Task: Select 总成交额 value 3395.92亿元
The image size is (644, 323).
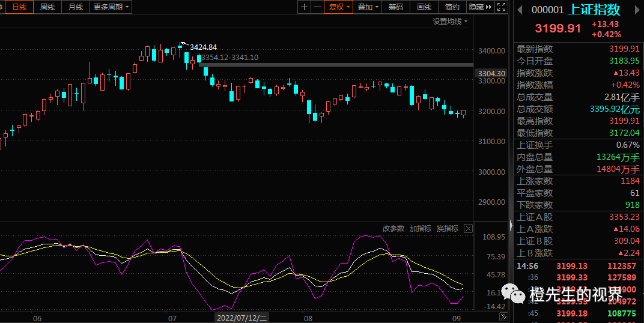Action: 615,109
